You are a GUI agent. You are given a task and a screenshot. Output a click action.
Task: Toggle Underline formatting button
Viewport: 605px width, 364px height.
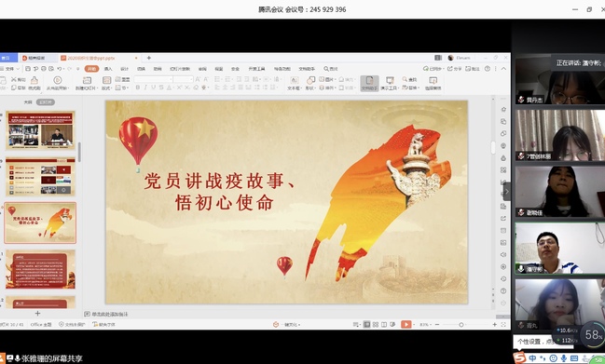tap(153, 88)
